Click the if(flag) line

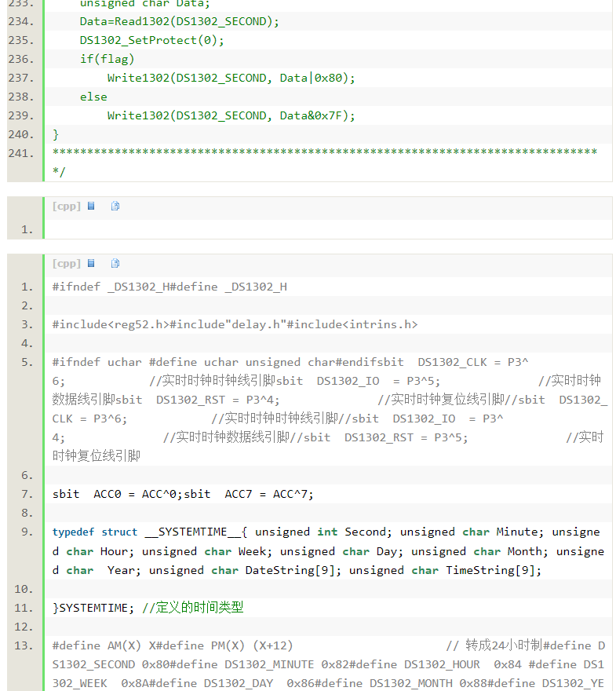coord(107,59)
